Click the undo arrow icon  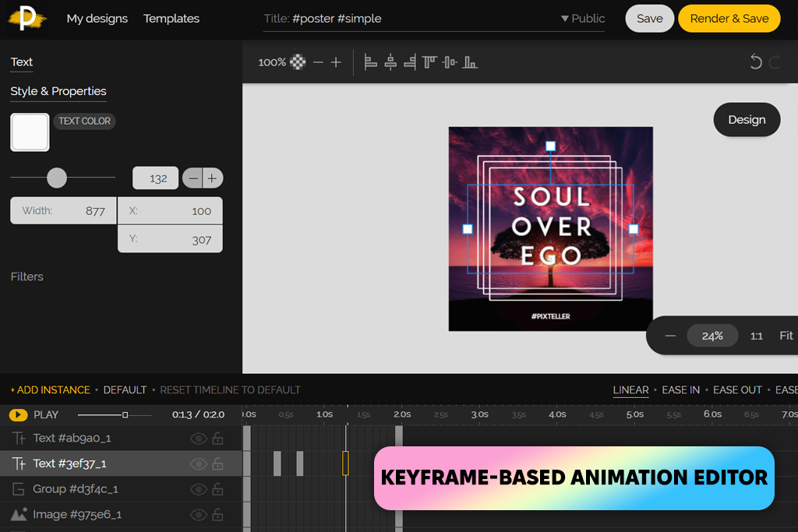(755, 62)
